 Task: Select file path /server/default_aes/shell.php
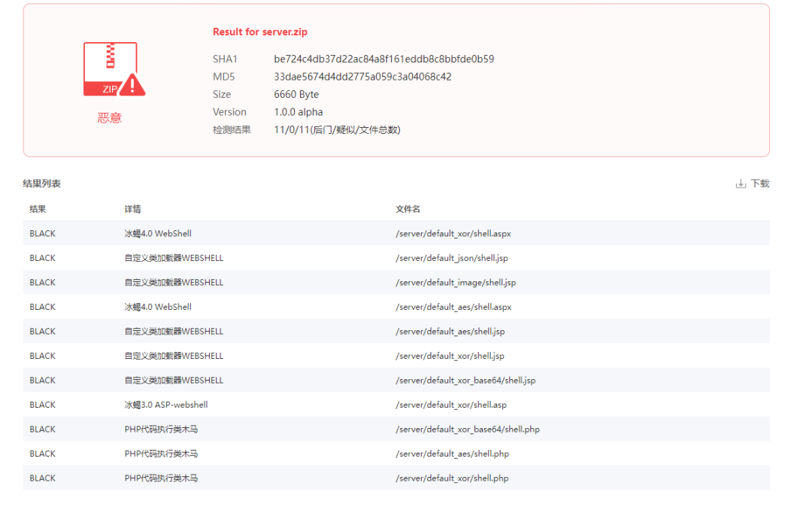452,454
